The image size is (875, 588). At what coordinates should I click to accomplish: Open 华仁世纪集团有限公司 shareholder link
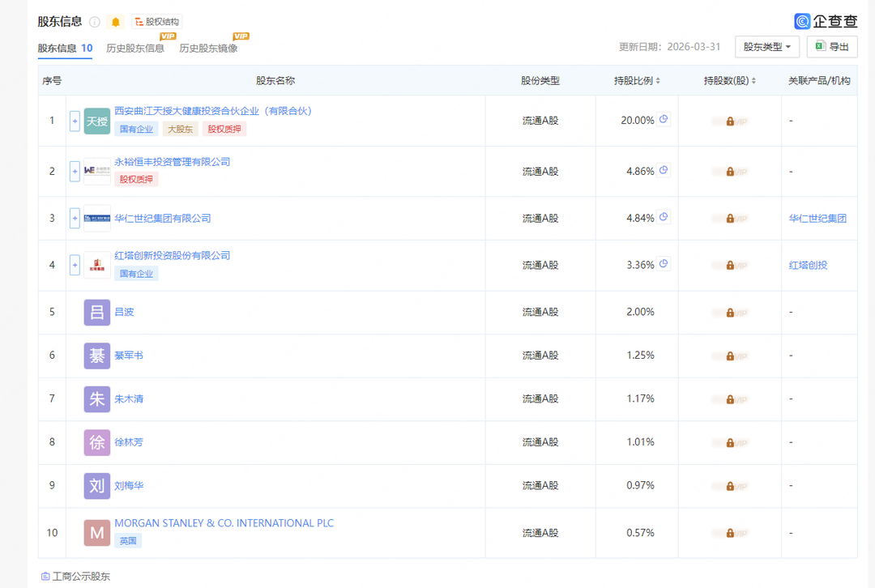click(162, 218)
